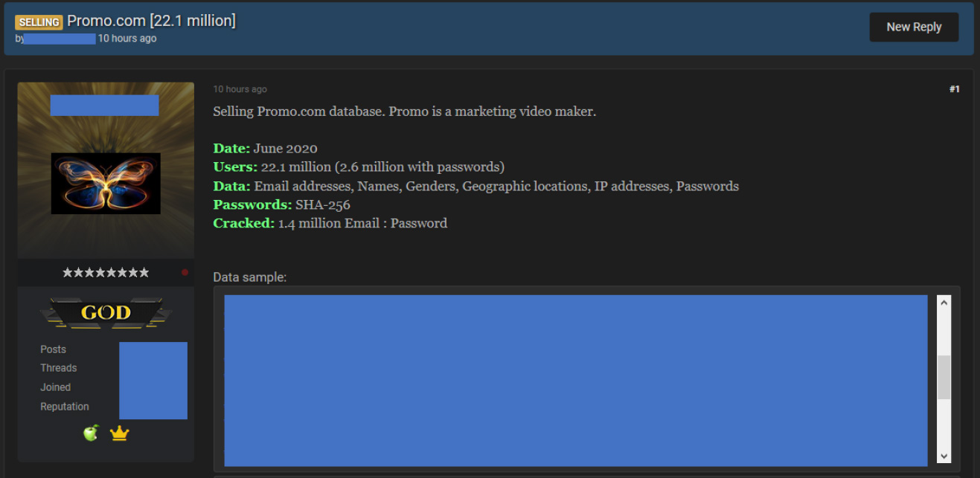Click the Threads stat label
This screenshot has width=980, height=478.
58,368
